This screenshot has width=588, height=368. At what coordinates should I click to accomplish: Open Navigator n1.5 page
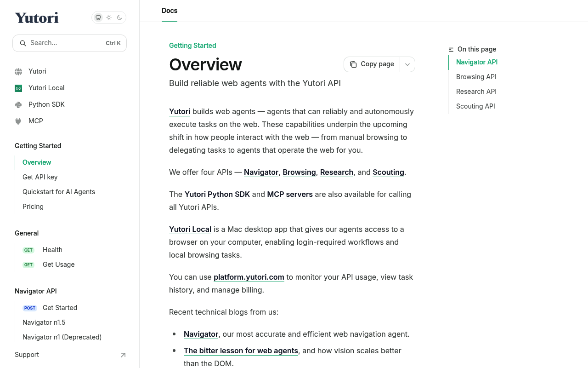44,322
